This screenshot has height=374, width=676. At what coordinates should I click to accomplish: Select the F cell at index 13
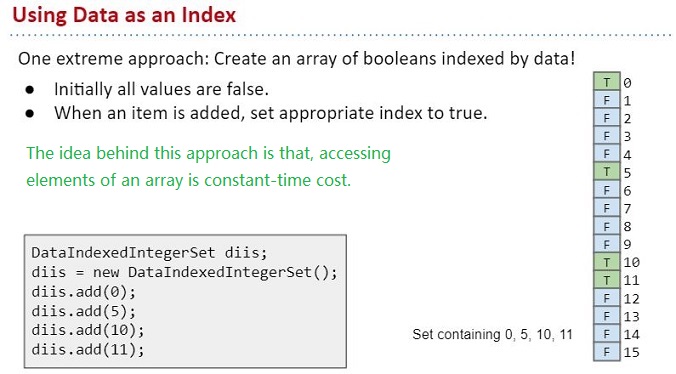607,316
